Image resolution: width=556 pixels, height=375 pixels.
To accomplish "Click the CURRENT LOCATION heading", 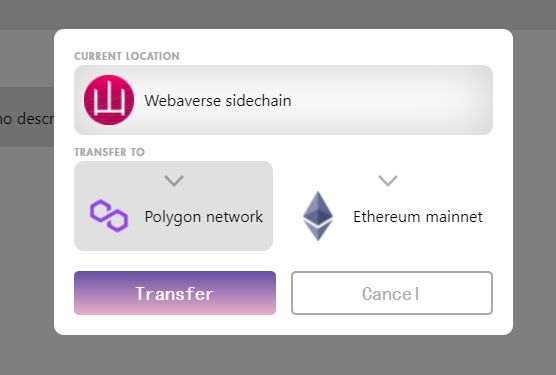I will pyautogui.click(x=127, y=56).
